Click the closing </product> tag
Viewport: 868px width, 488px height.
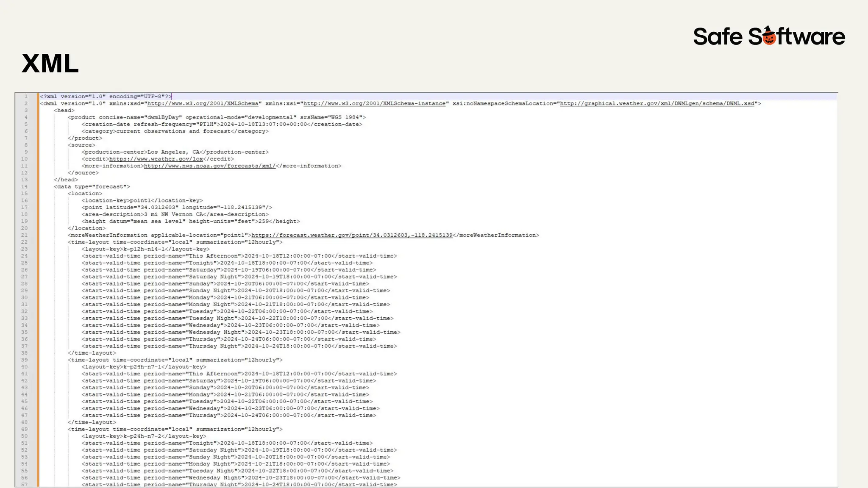[85, 138]
